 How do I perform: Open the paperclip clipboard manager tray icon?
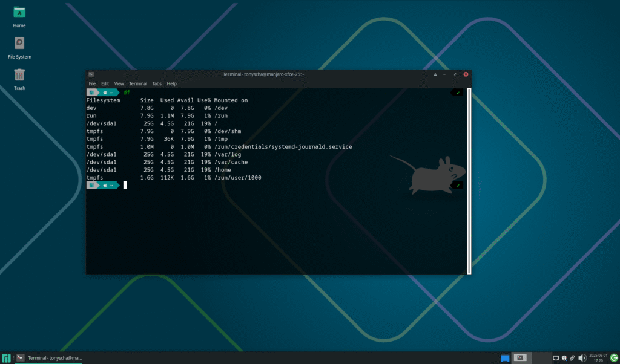(572, 358)
